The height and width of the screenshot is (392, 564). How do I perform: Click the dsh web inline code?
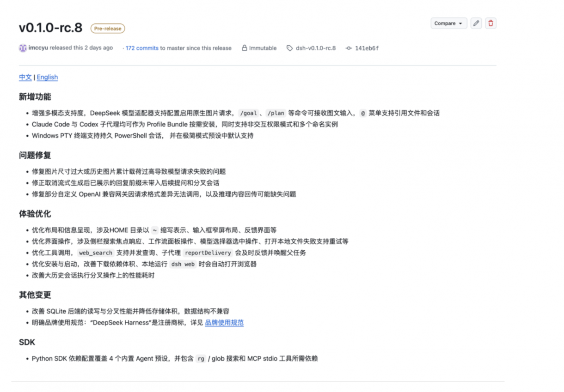(x=183, y=264)
